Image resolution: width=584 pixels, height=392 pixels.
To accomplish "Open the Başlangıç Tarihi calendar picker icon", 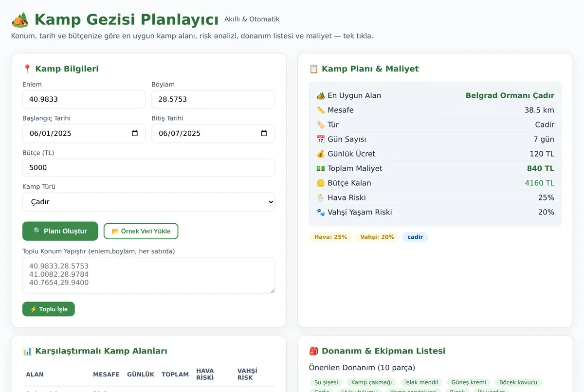I will 135,133.
